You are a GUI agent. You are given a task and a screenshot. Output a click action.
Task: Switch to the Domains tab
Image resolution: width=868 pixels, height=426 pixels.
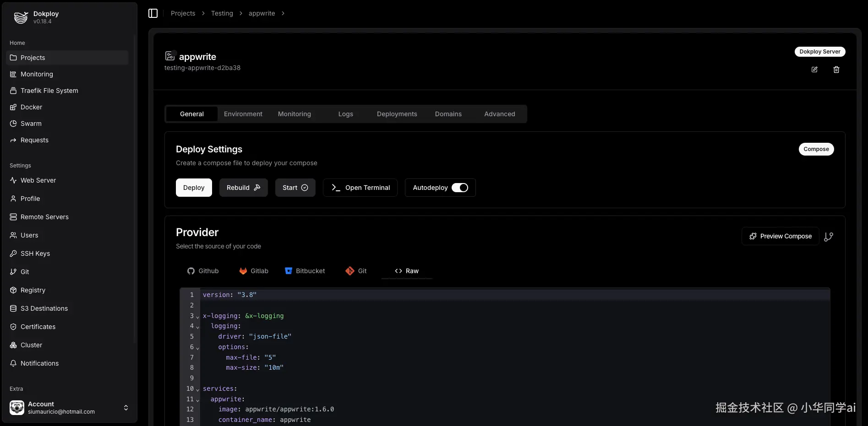click(448, 114)
